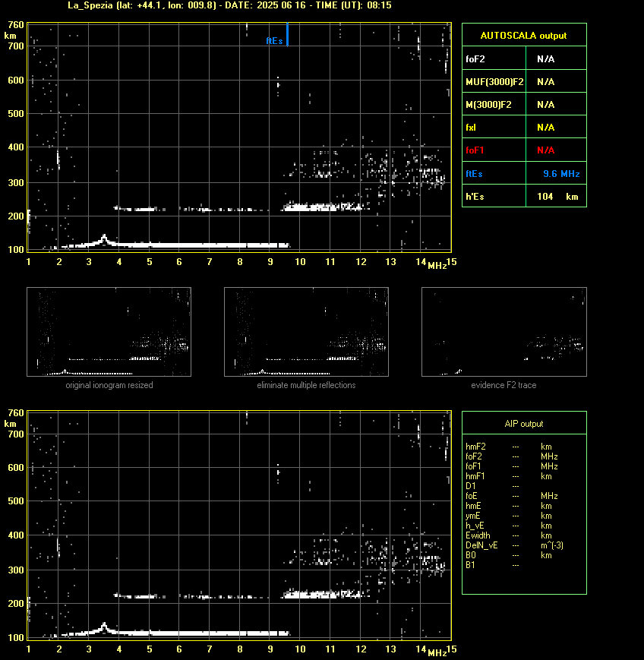This screenshot has height=660, width=644.
Task: Select the hmE entry in AIP output
Action: [x=473, y=506]
